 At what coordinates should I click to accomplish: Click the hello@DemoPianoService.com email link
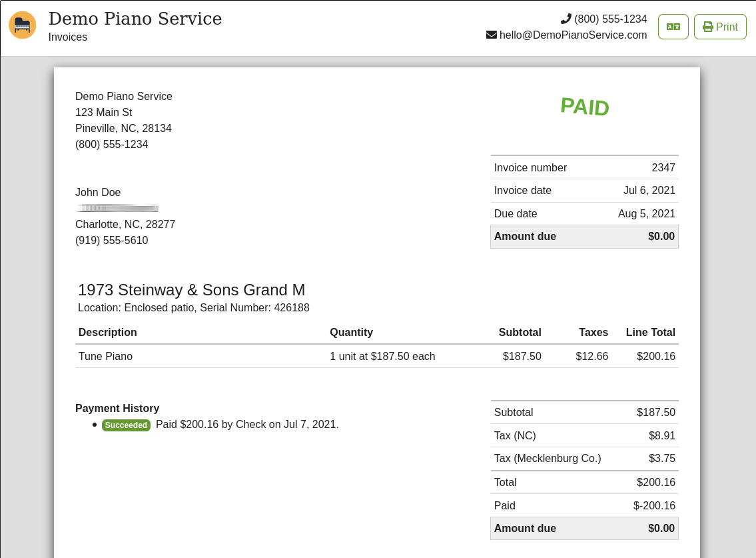[573, 35]
